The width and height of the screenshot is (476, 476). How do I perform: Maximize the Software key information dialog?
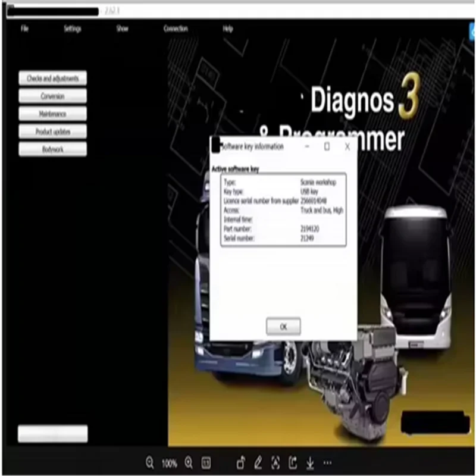click(327, 146)
